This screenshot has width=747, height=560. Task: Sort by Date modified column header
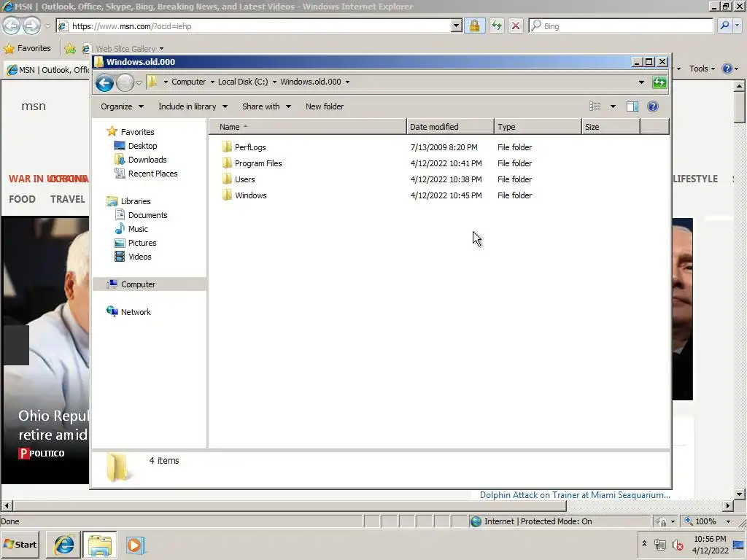click(x=450, y=127)
